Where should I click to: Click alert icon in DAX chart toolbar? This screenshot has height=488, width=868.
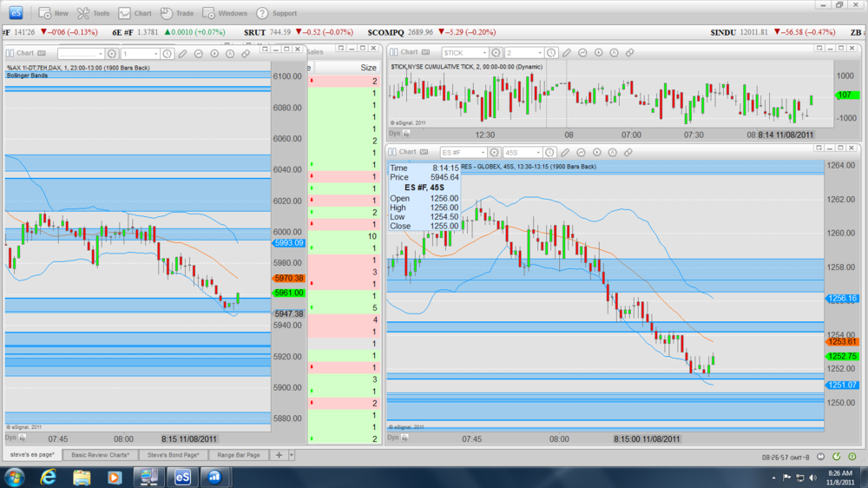(230, 54)
